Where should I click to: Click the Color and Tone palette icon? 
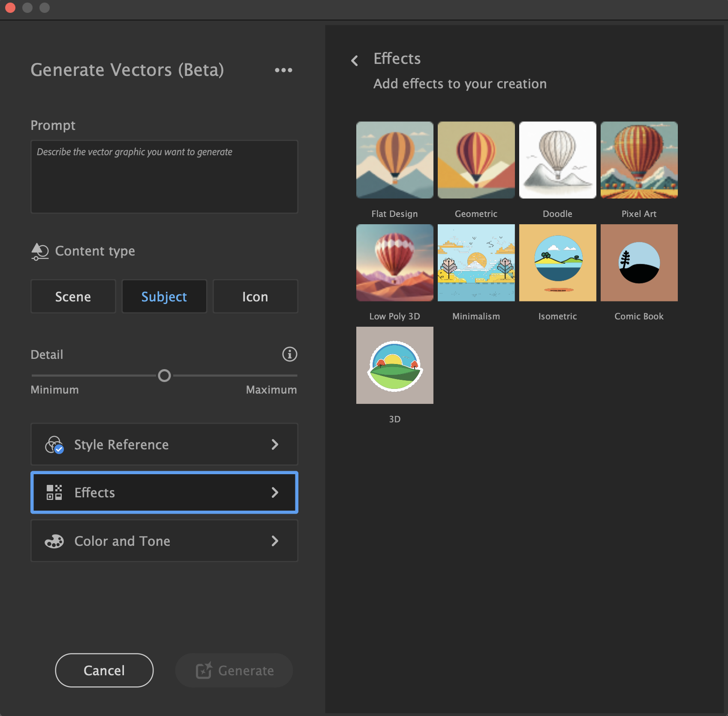54,541
